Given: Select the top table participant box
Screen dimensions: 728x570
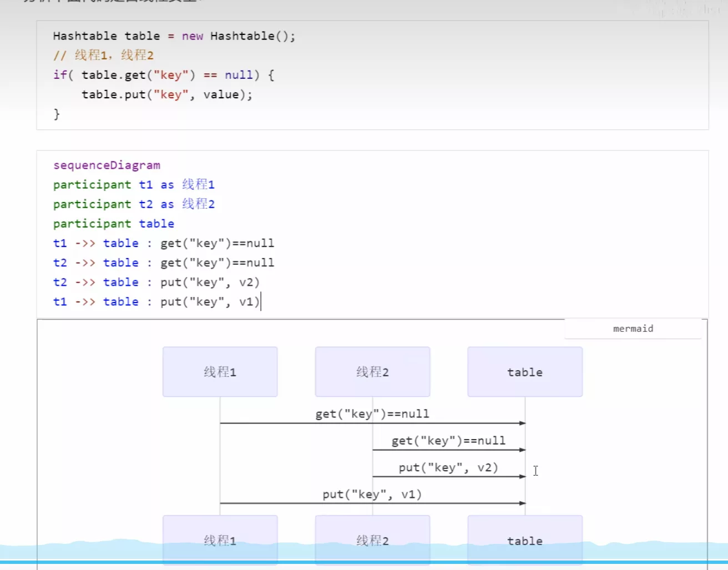Looking at the screenshot, I should click(x=525, y=372).
